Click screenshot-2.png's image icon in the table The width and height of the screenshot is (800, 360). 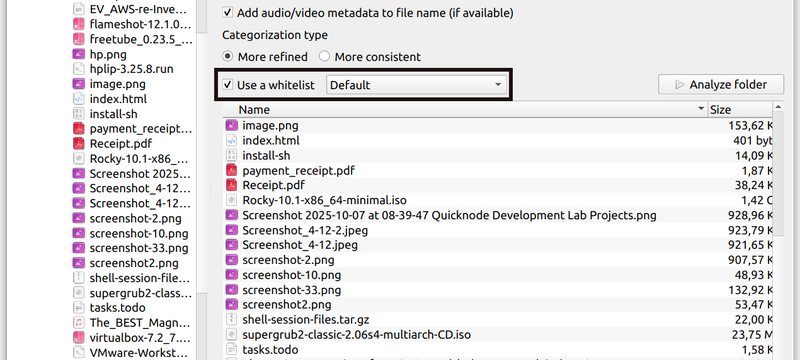pos(232,260)
